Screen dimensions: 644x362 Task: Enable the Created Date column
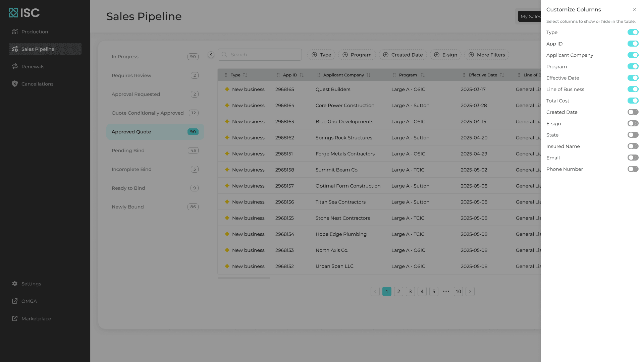pyautogui.click(x=633, y=112)
